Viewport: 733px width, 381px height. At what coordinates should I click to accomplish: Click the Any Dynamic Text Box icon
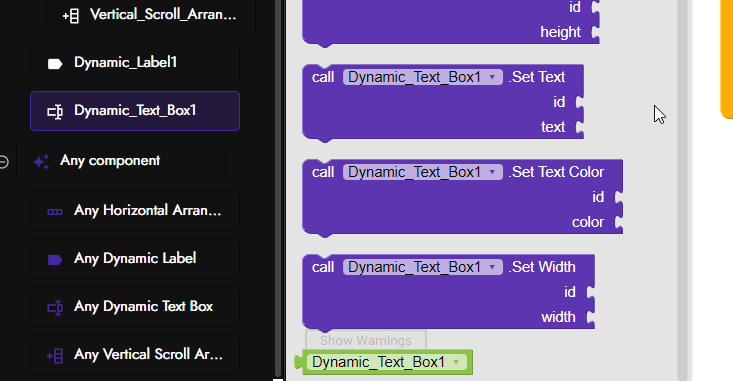55,308
